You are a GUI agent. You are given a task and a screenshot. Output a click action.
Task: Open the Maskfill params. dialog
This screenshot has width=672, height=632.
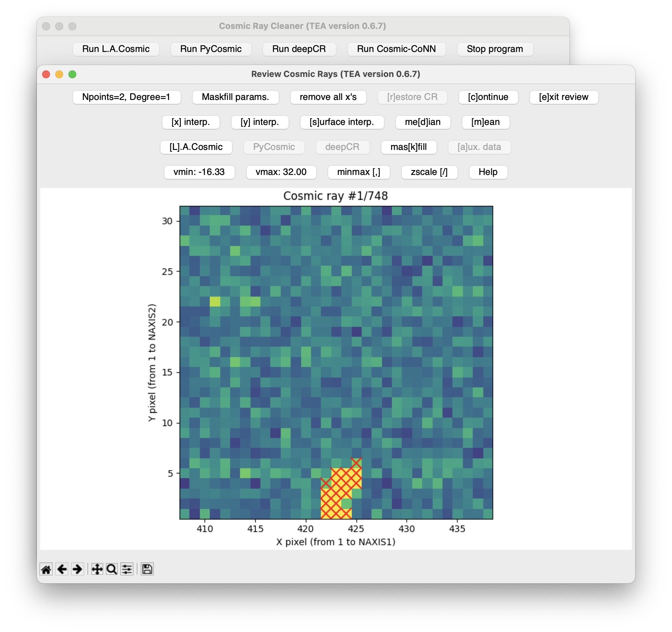(236, 97)
